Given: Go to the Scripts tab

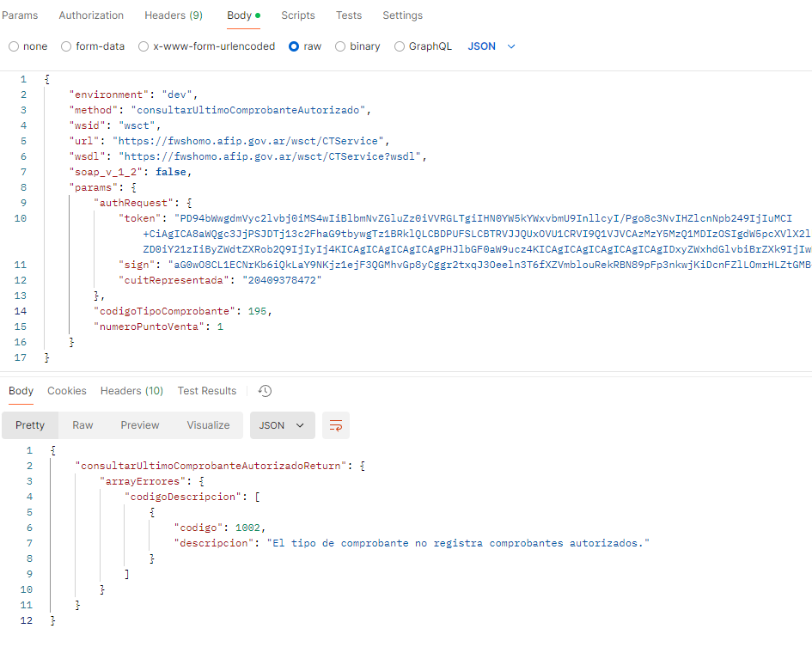Looking at the screenshot, I should tap(298, 15).
